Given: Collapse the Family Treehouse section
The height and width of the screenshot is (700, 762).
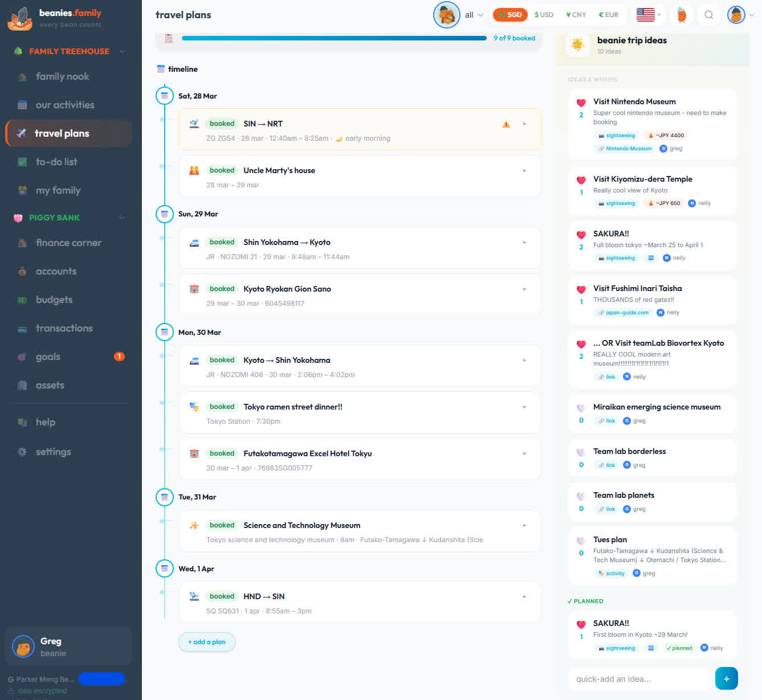Looking at the screenshot, I should pos(122,51).
